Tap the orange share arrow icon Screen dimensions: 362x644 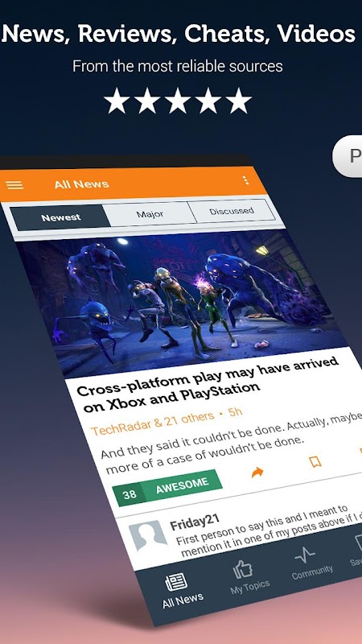click(257, 473)
